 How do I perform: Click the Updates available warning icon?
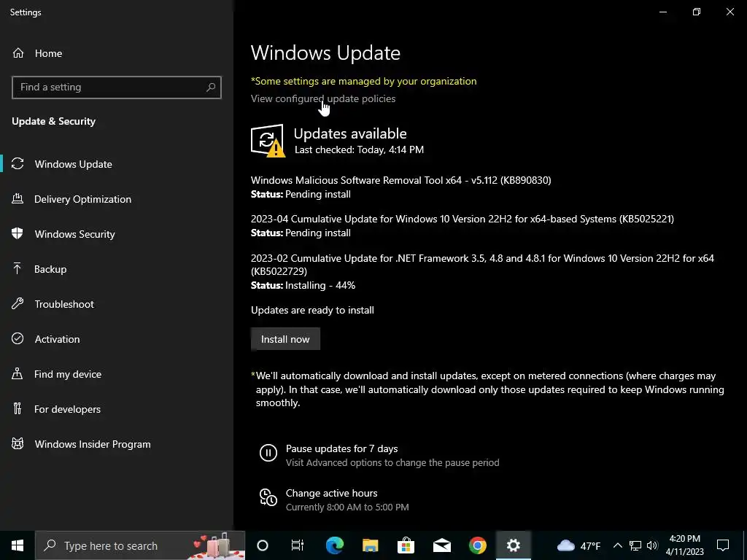[x=268, y=141]
